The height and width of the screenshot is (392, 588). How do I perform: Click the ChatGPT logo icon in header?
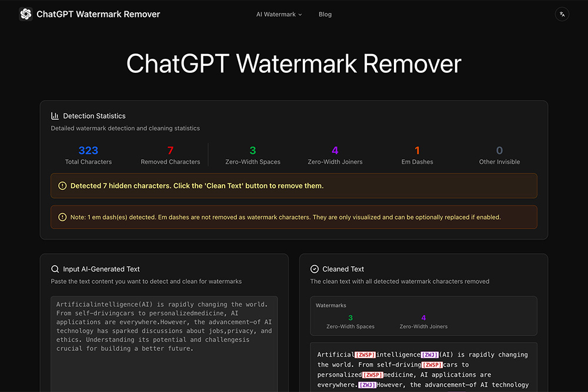25,14
